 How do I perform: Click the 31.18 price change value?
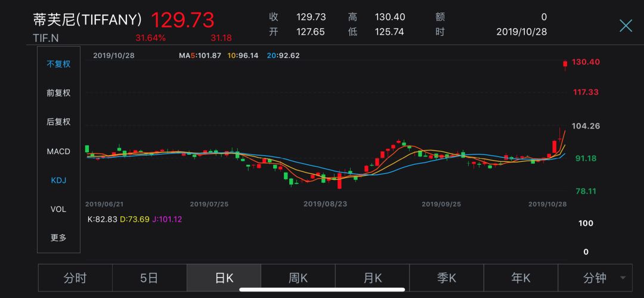click(221, 38)
